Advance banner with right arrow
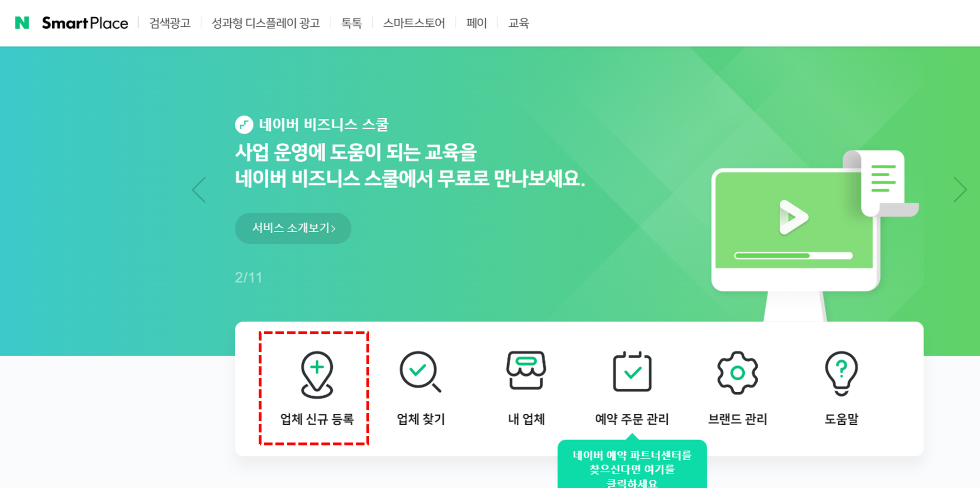The width and height of the screenshot is (980, 488). click(x=960, y=190)
